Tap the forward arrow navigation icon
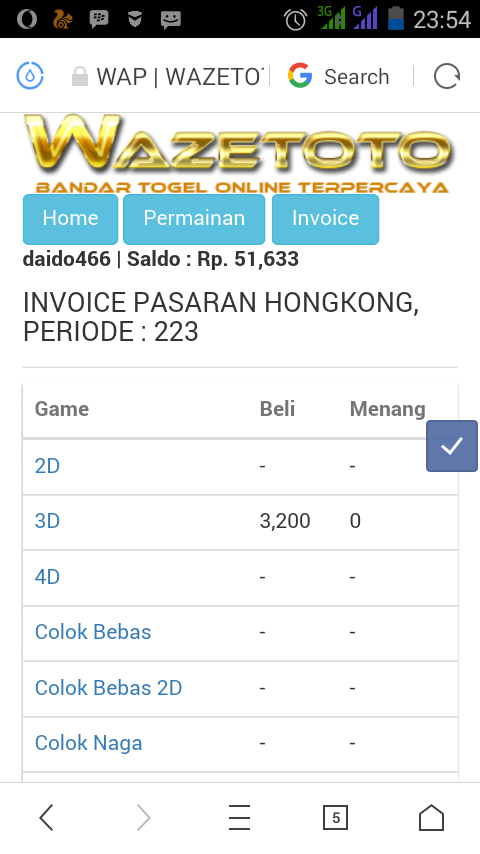 pos(143,818)
